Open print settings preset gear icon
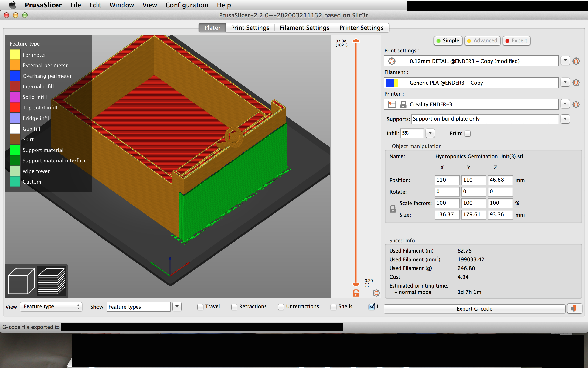 (x=576, y=61)
